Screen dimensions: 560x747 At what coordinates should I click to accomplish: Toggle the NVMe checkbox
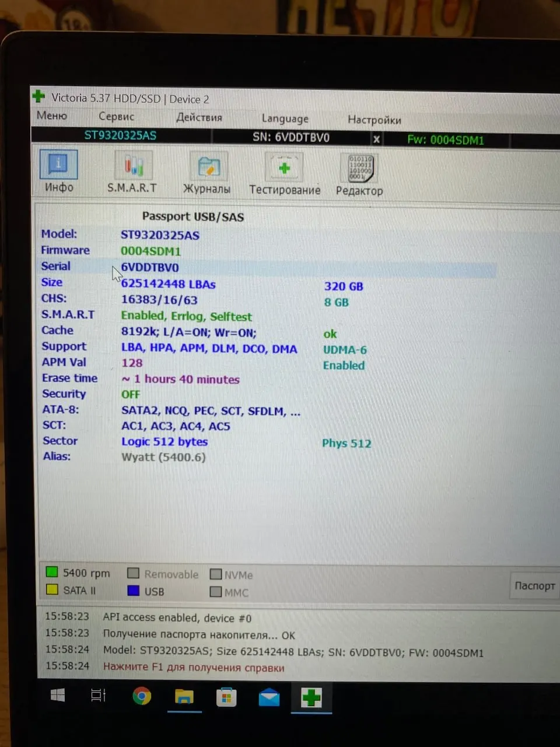tap(216, 574)
